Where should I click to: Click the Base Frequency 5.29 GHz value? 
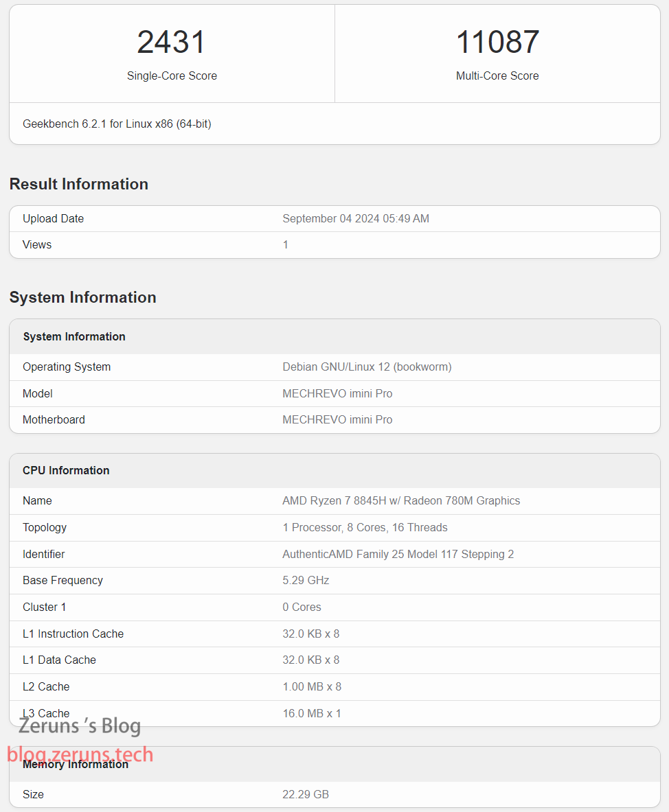(x=306, y=581)
